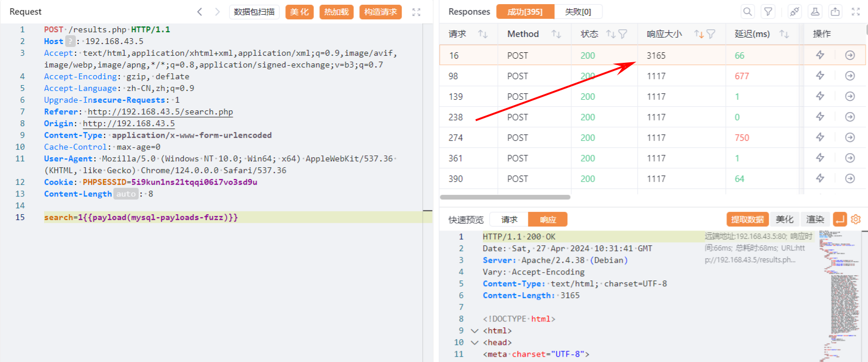Sort the 响应大小 column
868x362 pixels.
tap(699, 34)
